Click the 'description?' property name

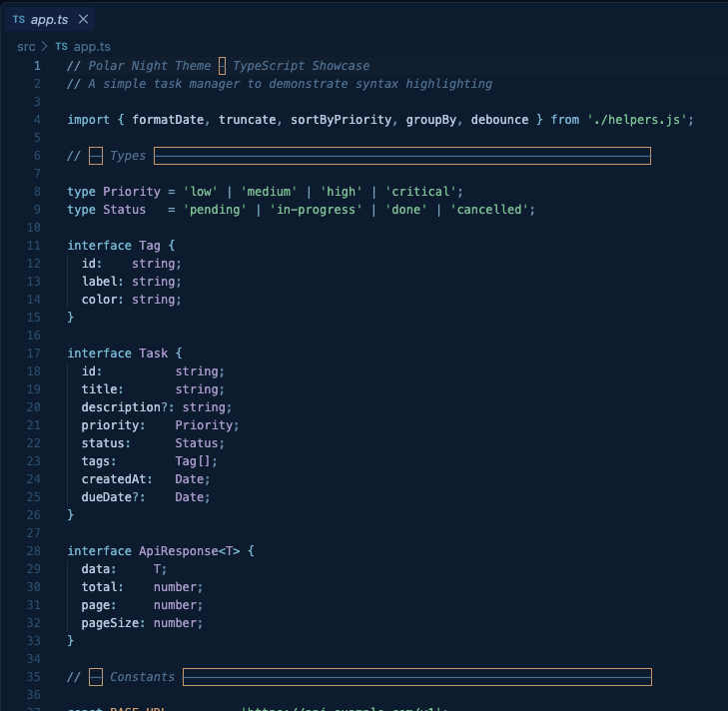pyautogui.click(x=125, y=407)
